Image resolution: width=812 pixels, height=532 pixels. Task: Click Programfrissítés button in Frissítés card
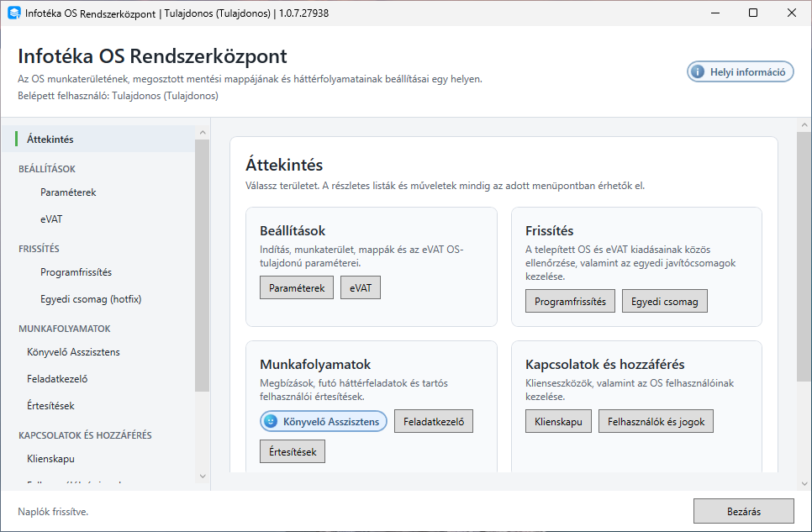pyautogui.click(x=570, y=302)
